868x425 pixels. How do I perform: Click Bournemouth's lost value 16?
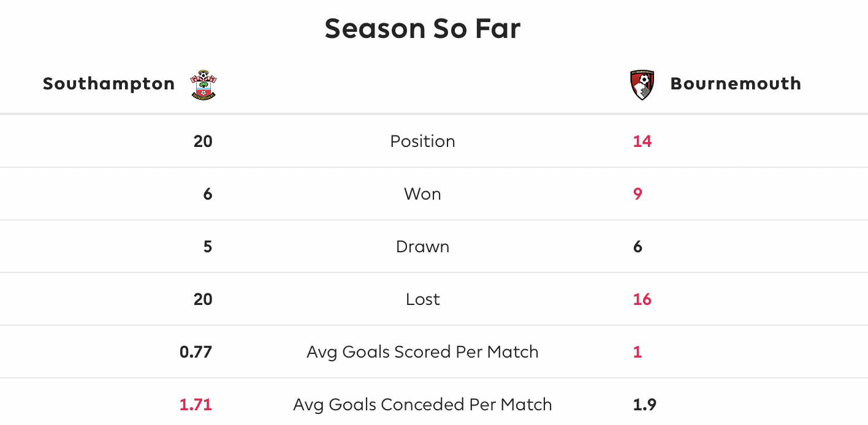click(642, 299)
